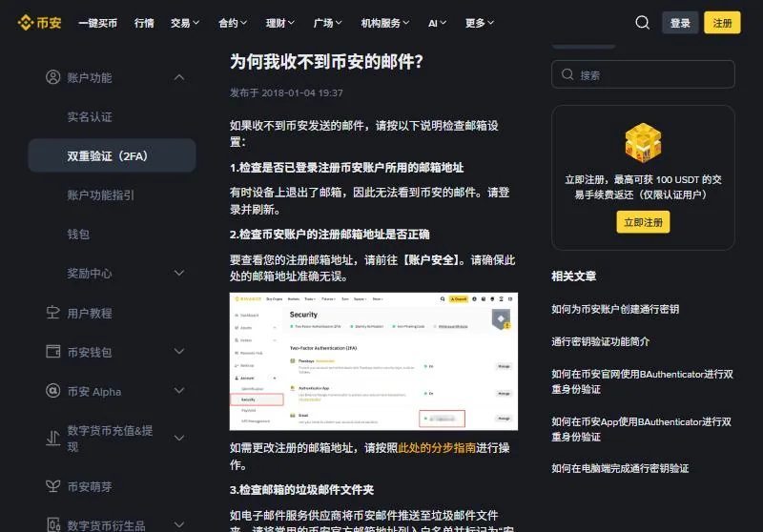
Task: Open 用户教程 label in sidebar
Action: point(90,313)
